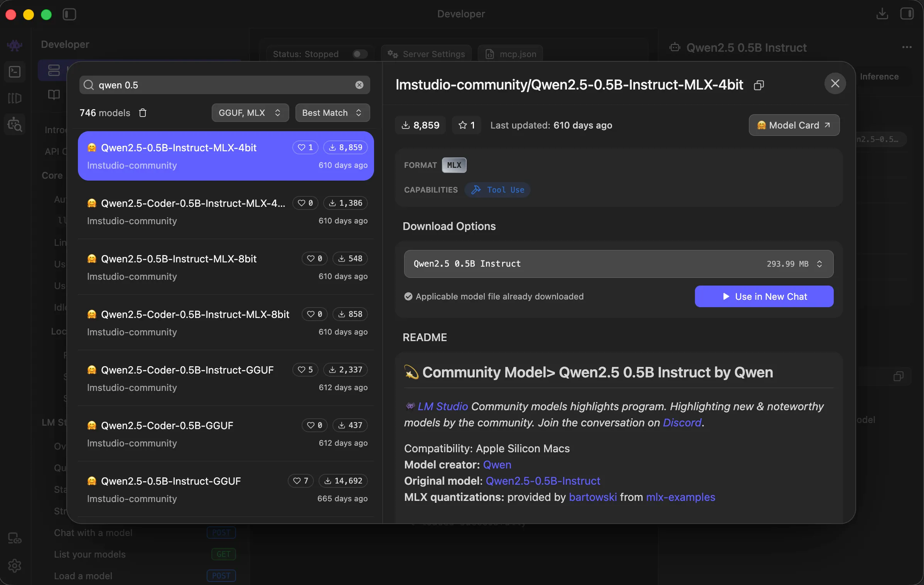Image resolution: width=924 pixels, height=585 pixels.
Task: Open the Qwen2.5-0.5B-Instruct original model link
Action: click(x=543, y=481)
